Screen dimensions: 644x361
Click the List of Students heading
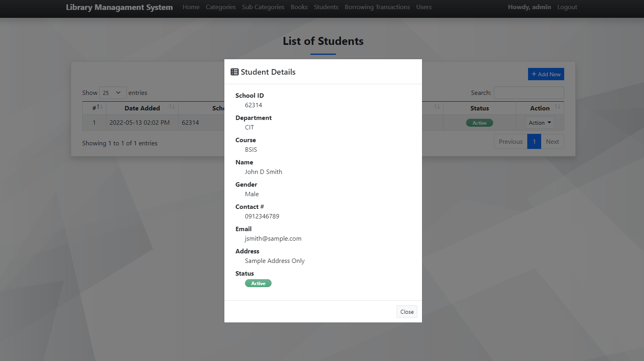(323, 41)
